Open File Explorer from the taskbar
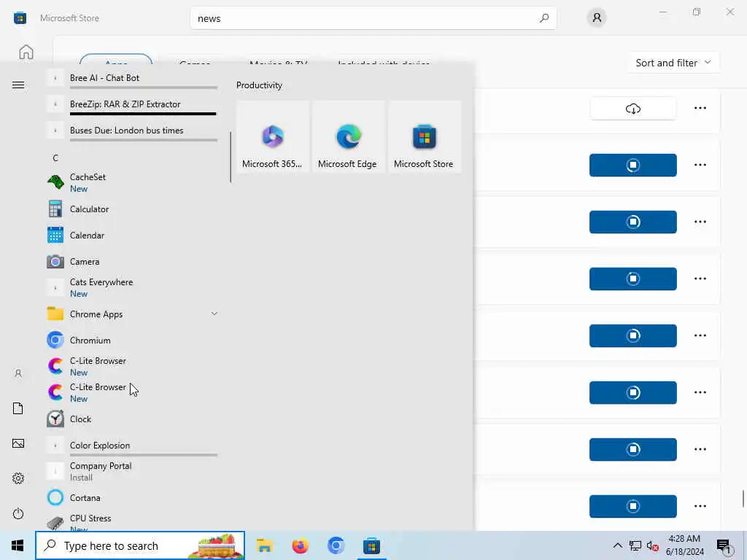 264,545
